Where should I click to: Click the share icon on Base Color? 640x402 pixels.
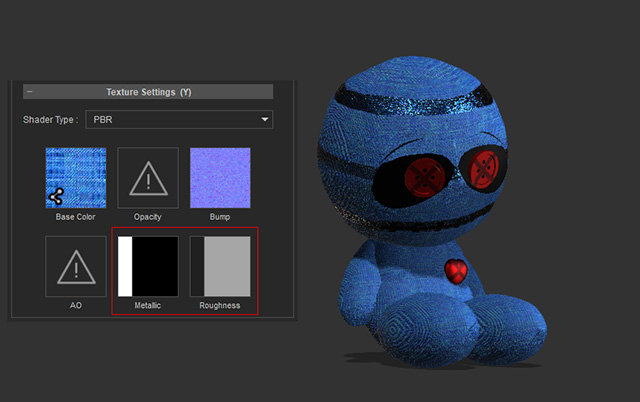(56, 196)
